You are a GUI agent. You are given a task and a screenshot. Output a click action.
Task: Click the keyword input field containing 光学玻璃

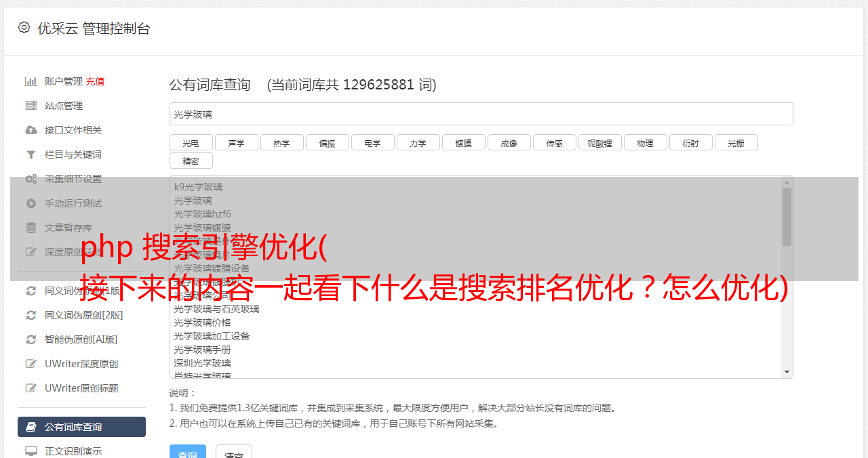pyautogui.click(x=481, y=114)
